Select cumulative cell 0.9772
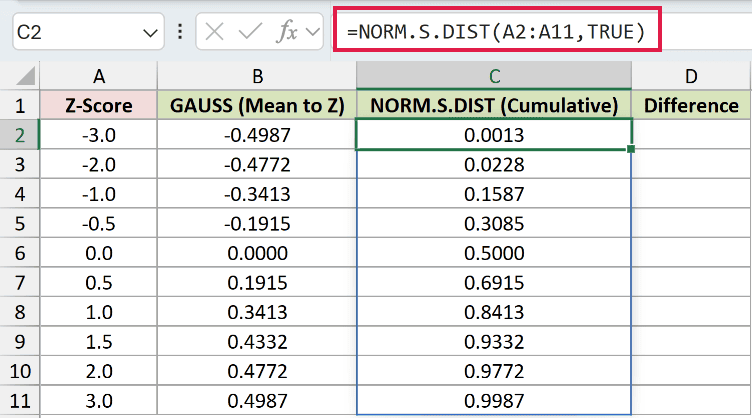This screenshot has height=418, width=752. click(x=494, y=371)
